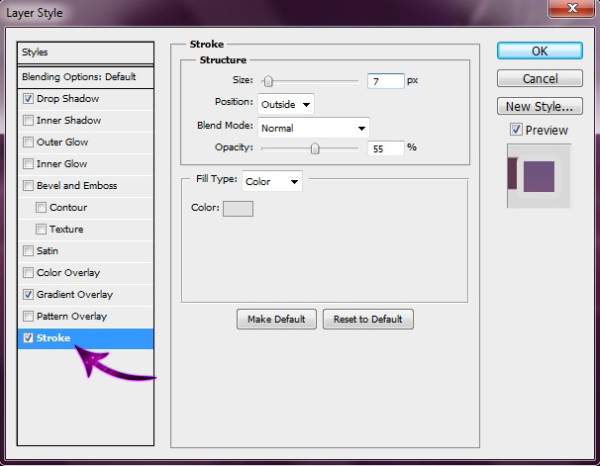The image size is (600, 466).
Task: Click the Size value input field
Action: [x=385, y=81]
